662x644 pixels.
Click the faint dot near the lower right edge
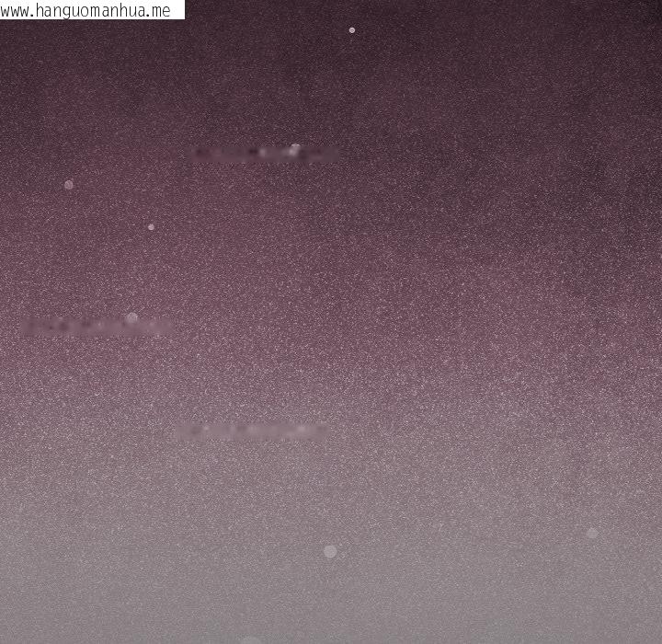pyautogui.click(x=592, y=533)
